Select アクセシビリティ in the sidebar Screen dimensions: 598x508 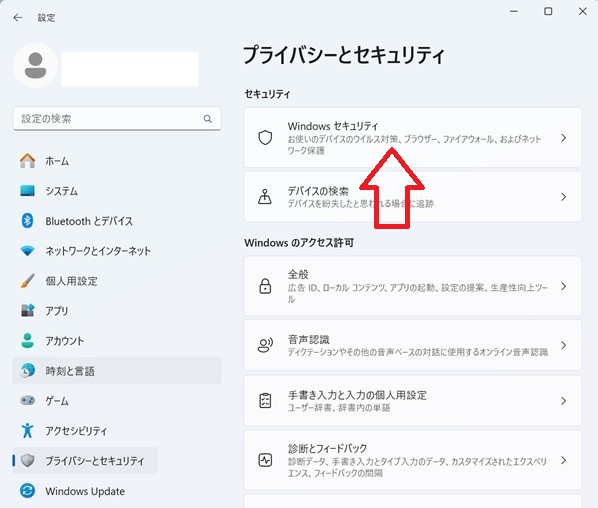[117, 430]
